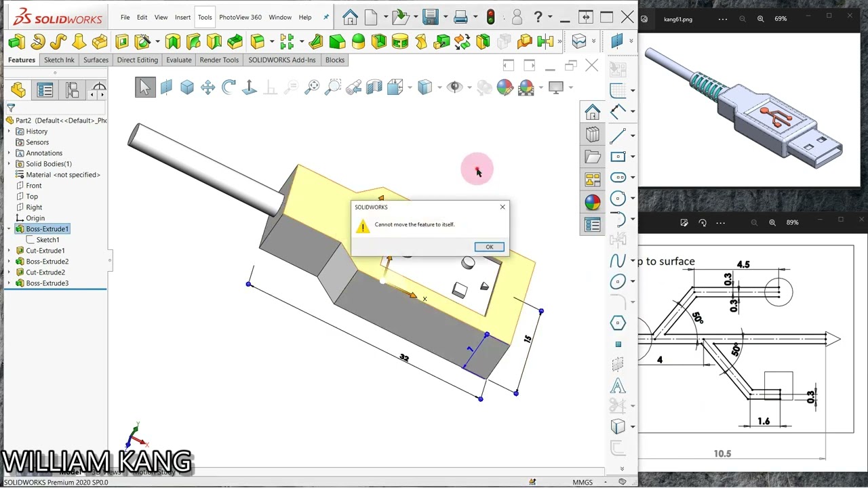This screenshot has width=868, height=488.
Task: Click the Extruded Boss/Base feature icon
Action: click(x=16, y=42)
